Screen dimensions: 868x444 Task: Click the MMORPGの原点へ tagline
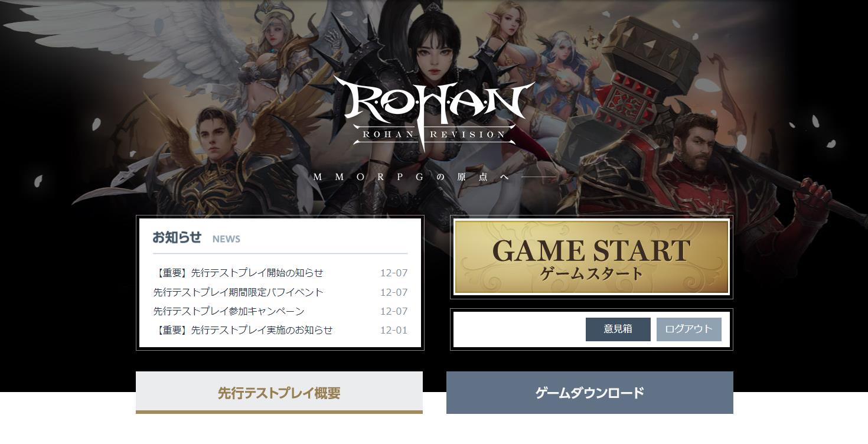pos(410,177)
